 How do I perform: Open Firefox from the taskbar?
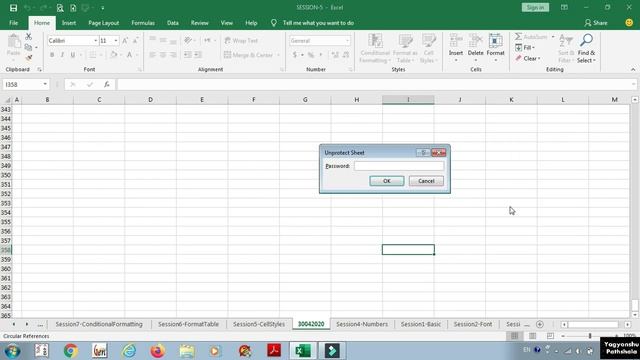[x=158, y=351]
